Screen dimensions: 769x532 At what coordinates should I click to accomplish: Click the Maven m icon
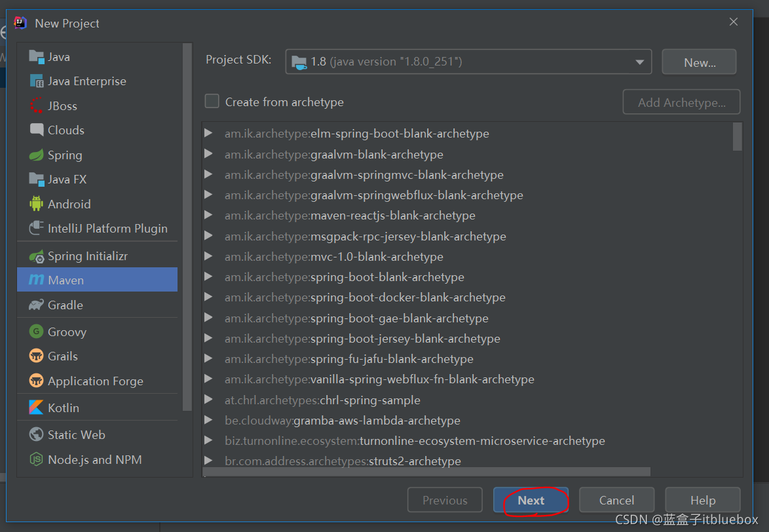[x=36, y=280]
